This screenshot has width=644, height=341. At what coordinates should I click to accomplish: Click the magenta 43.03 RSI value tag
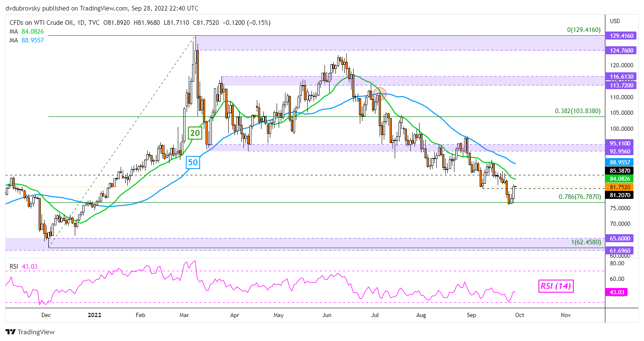click(616, 292)
